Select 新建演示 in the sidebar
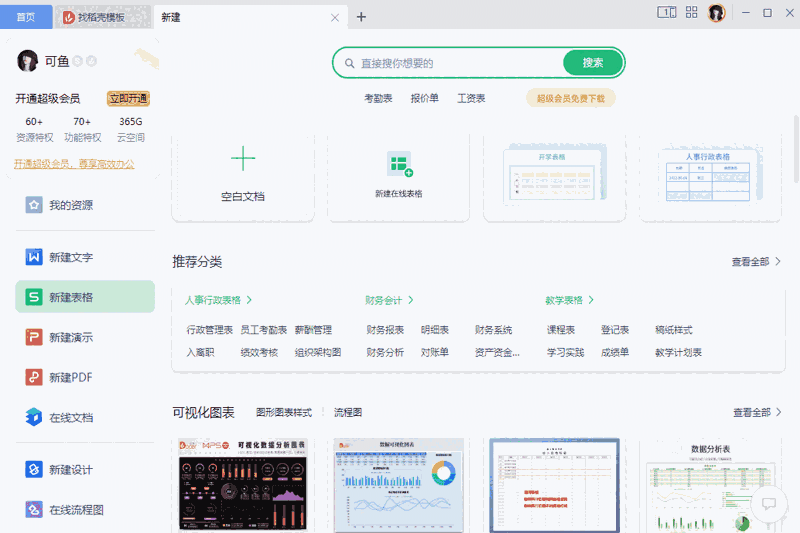The width and height of the screenshot is (800, 533). [85, 337]
